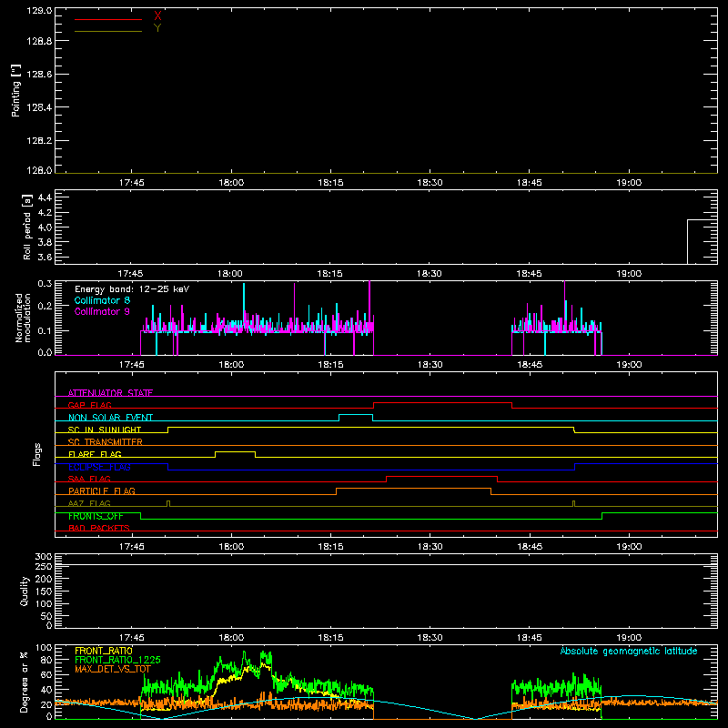Click the 150 tick on Quality axis

tap(43, 591)
